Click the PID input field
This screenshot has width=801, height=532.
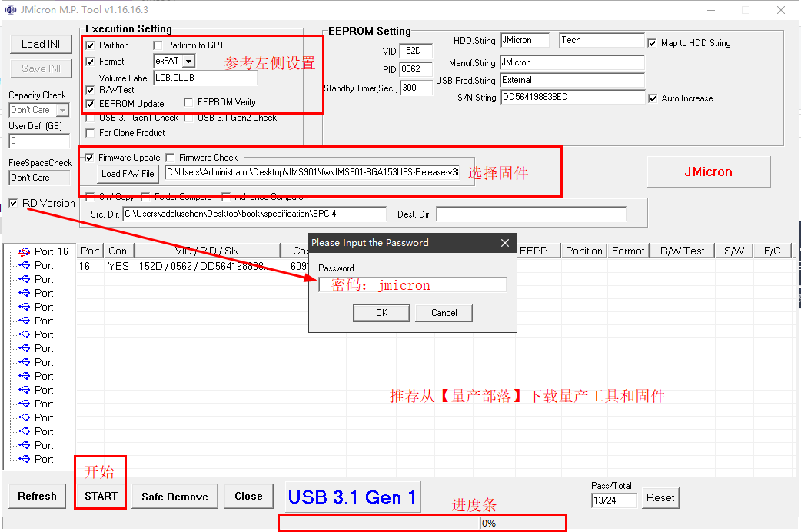coord(416,69)
